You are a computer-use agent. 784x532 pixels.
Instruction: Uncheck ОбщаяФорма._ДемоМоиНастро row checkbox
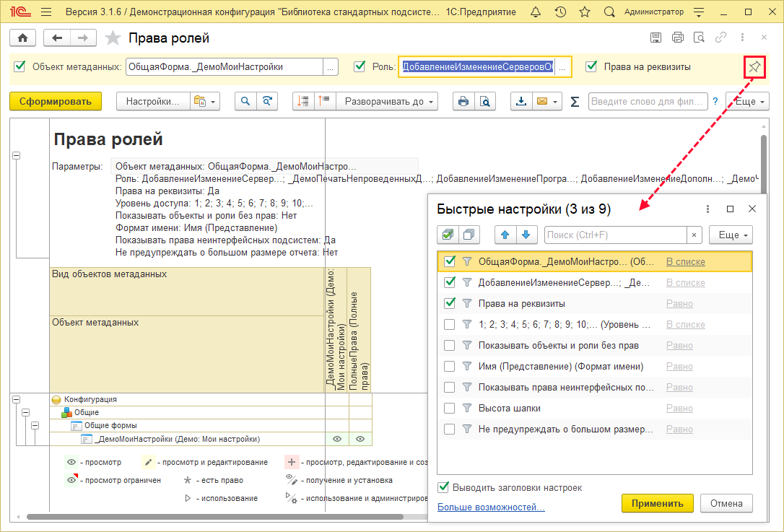450,261
